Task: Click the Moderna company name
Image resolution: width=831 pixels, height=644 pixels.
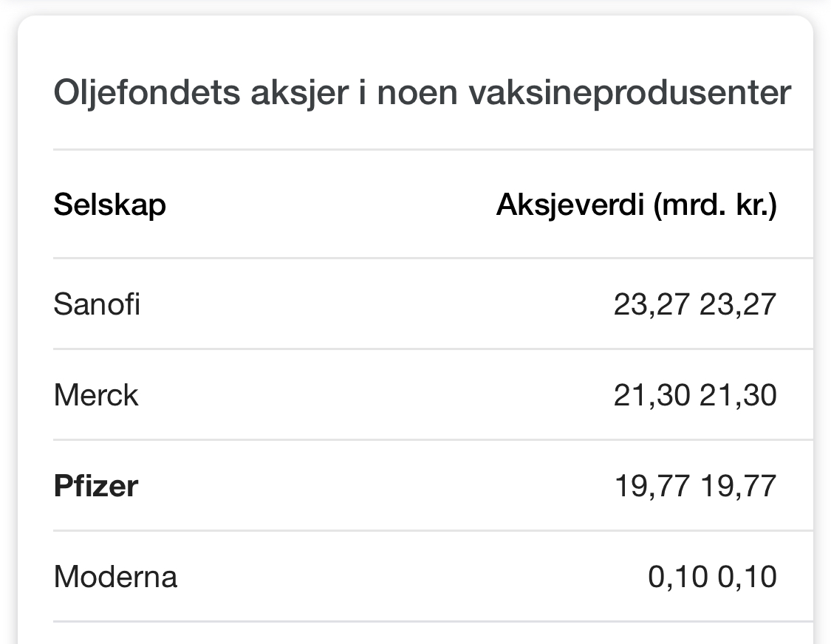Action: (x=115, y=577)
